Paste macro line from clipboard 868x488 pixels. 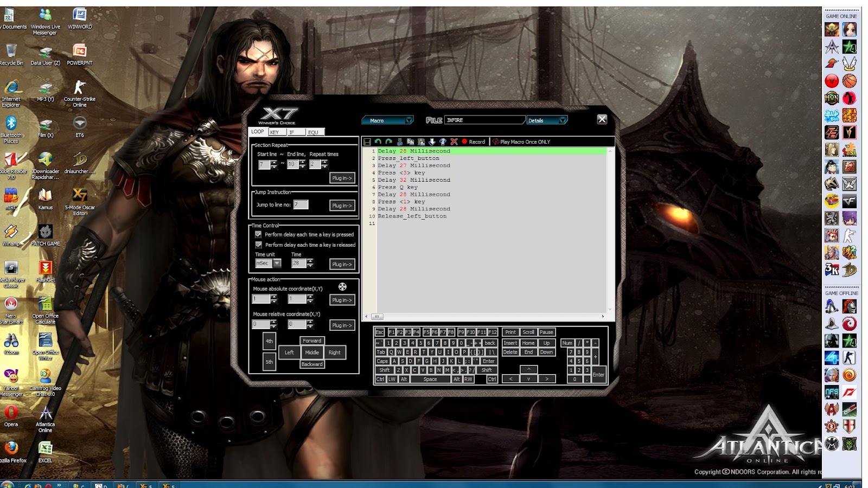(422, 142)
